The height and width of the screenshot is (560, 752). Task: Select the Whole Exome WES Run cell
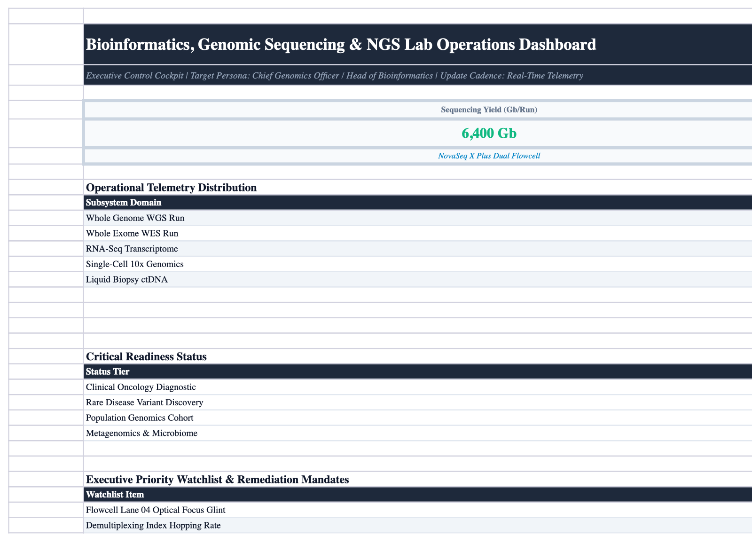pos(418,234)
